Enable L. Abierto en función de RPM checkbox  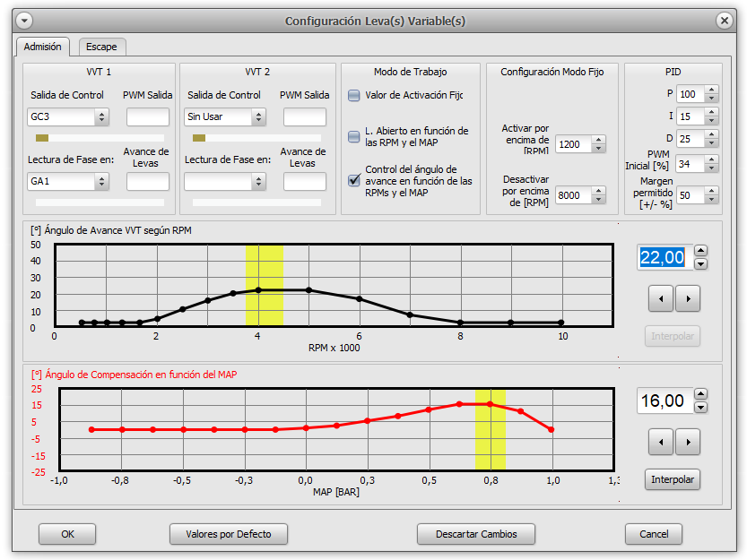pyautogui.click(x=354, y=137)
